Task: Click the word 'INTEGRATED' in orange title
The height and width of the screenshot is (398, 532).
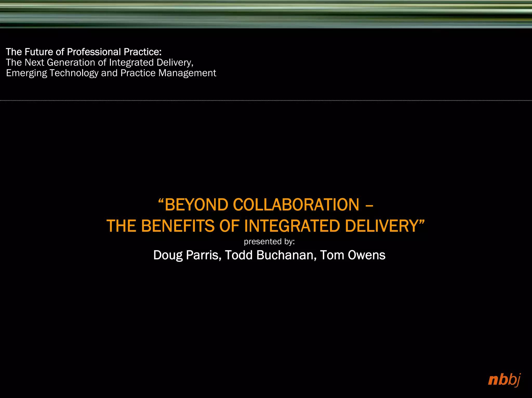Action: click(292, 226)
